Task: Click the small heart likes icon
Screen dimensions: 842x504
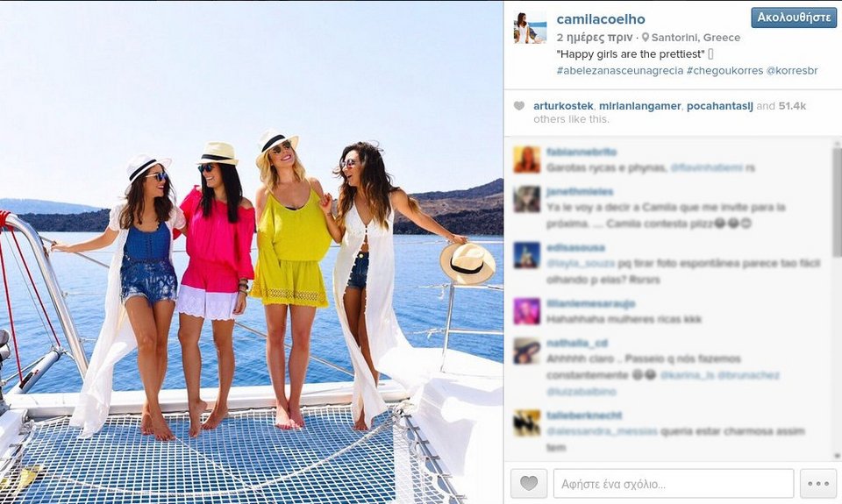Action: pyautogui.click(x=518, y=106)
